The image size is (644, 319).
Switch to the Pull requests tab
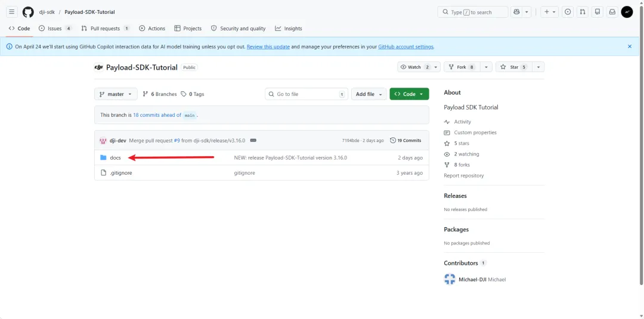coord(106,29)
